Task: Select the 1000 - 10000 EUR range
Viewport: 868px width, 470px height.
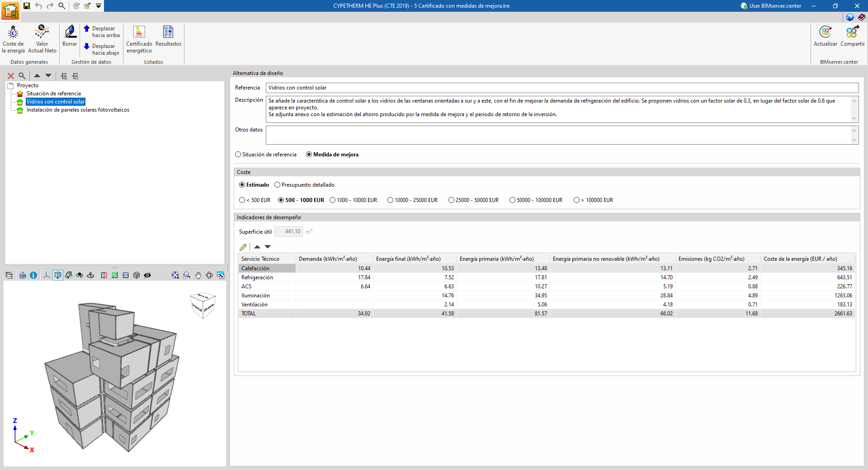Action: (333, 200)
